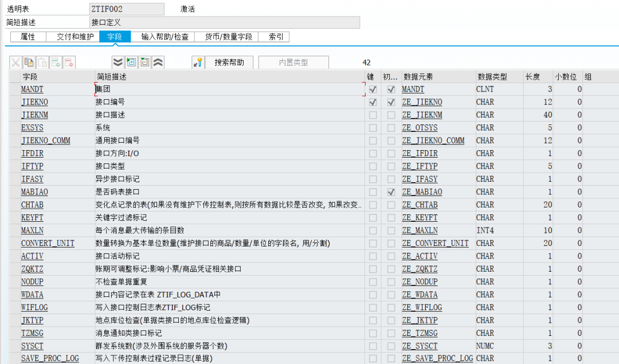
Task: Open the data element link ZE_SAVE_PROC_LOG
Action: click(437, 358)
